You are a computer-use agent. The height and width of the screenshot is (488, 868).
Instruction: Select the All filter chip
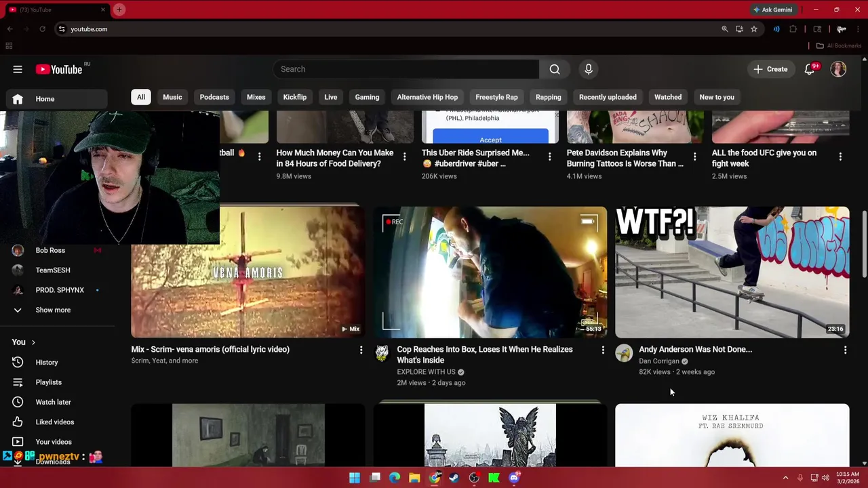click(141, 97)
